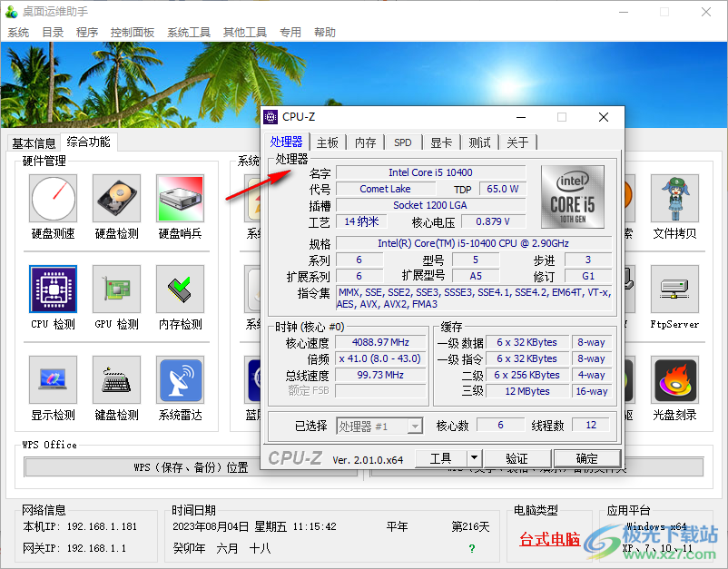728x569 pixels.
Task: Open the 系统雷达 satellite dish icon
Action: [x=180, y=379]
